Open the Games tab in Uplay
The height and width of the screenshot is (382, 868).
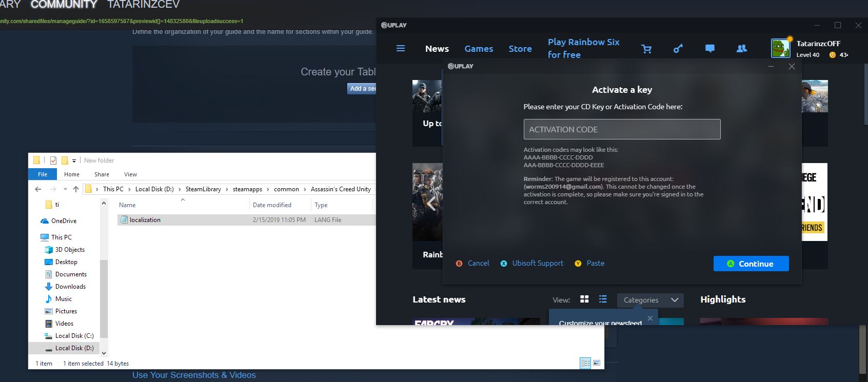pyautogui.click(x=479, y=49)
